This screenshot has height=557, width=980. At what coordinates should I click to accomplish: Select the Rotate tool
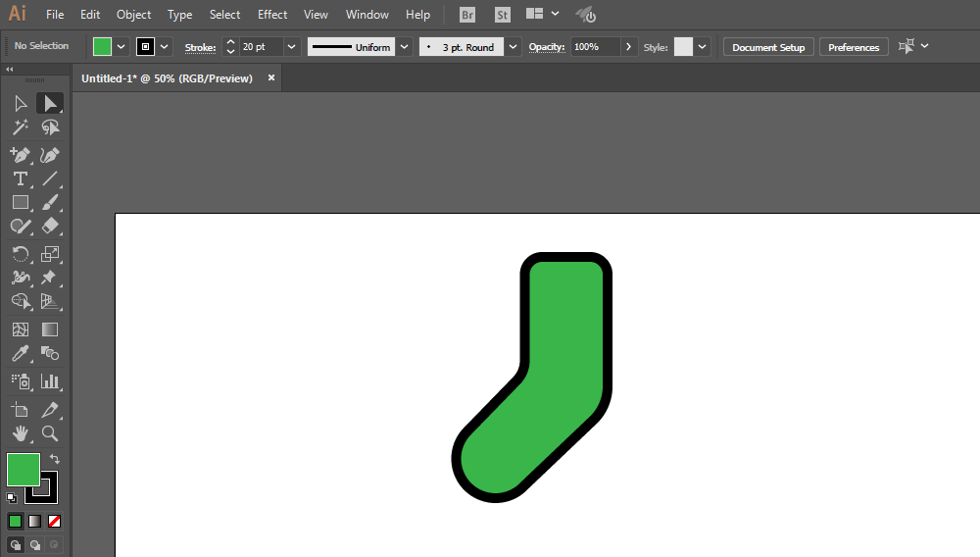20,254
